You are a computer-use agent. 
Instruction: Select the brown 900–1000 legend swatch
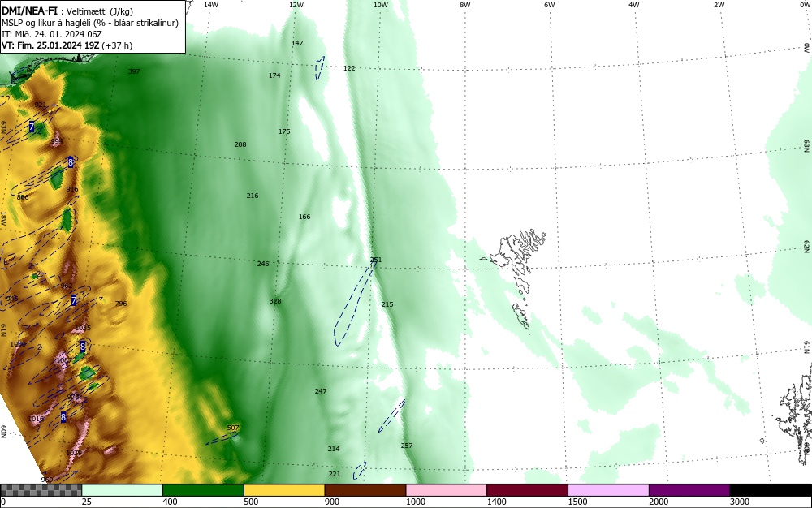[x=365, y=490]
